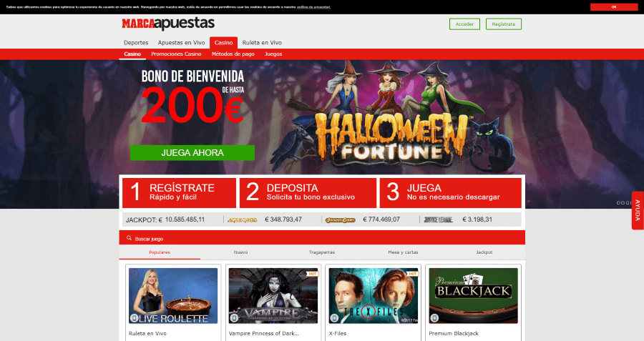Image resolution: width=644 pixels, height=341 pixels.
Task: Select second carousel dot on the banner
Action: pos(623,203)
